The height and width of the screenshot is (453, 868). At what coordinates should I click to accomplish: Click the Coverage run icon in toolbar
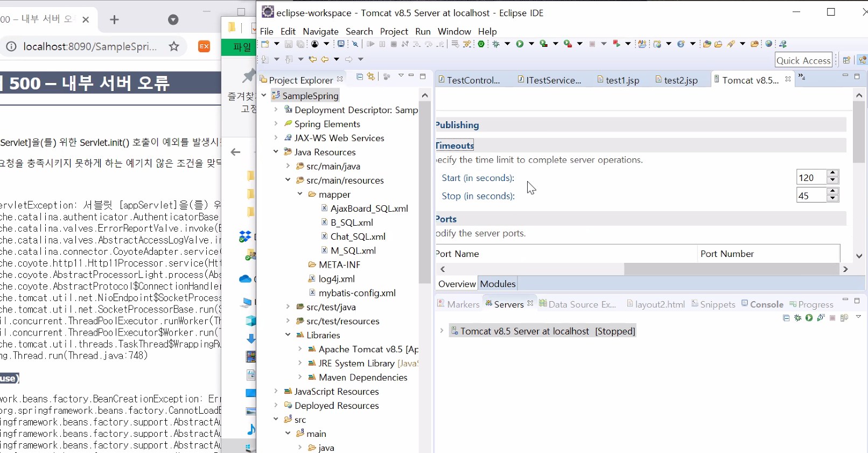point(544,44)
